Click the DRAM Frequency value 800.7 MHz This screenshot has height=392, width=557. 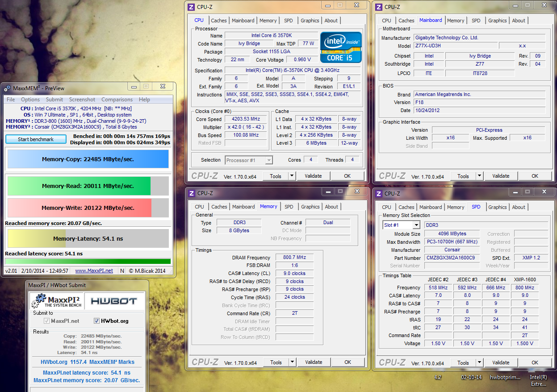click(294, 258)
